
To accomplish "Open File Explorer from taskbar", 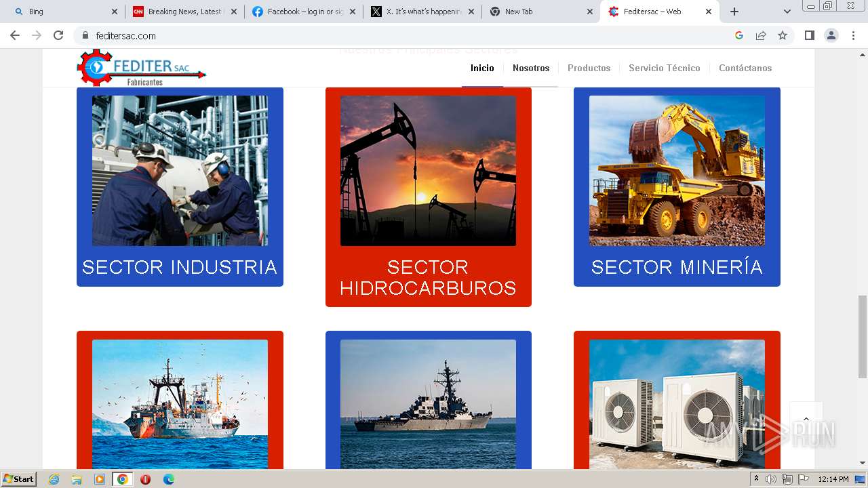I will pyautogui.click(x=77, y=479).
